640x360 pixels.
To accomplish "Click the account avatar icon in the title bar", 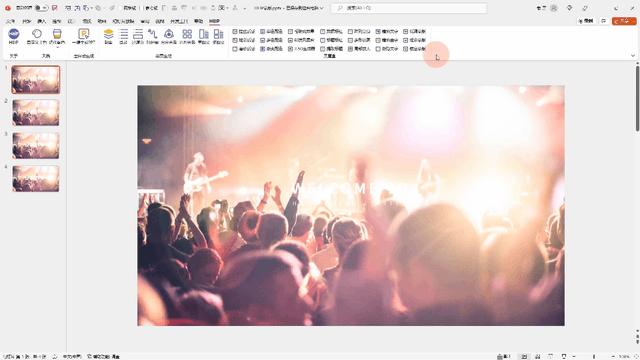I will tap(554, 8).
